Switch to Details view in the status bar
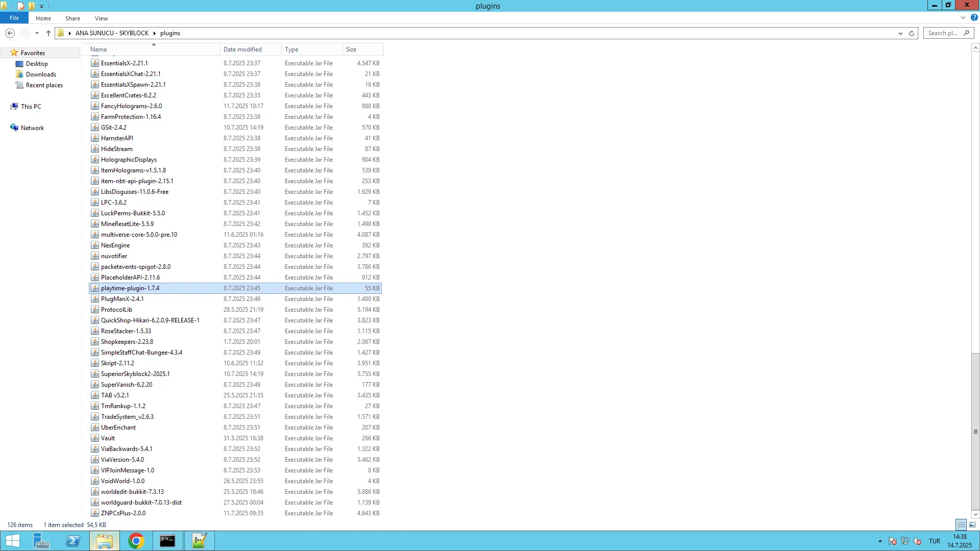 961,525
